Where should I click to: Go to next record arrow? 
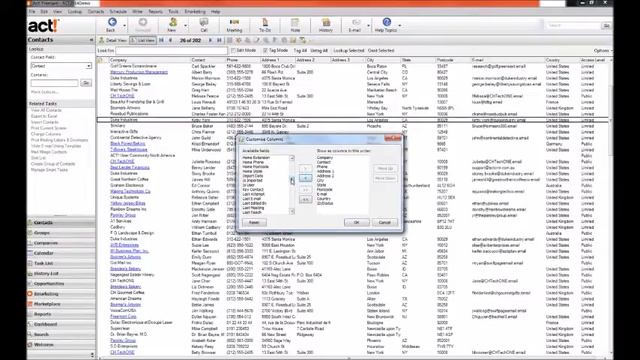(x=210, y=40)
